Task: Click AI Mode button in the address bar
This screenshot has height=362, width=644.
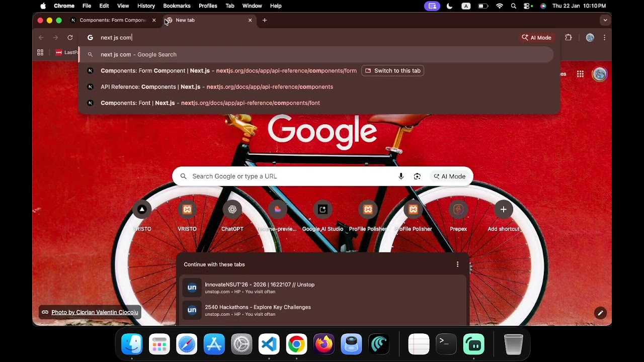Action: point(537,38)
